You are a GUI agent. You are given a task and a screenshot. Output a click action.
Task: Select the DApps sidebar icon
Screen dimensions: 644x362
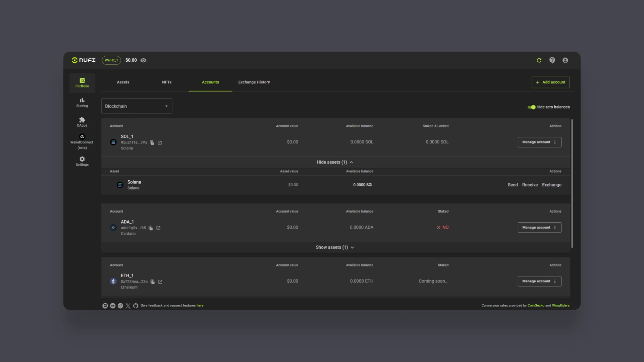[82, 121]
